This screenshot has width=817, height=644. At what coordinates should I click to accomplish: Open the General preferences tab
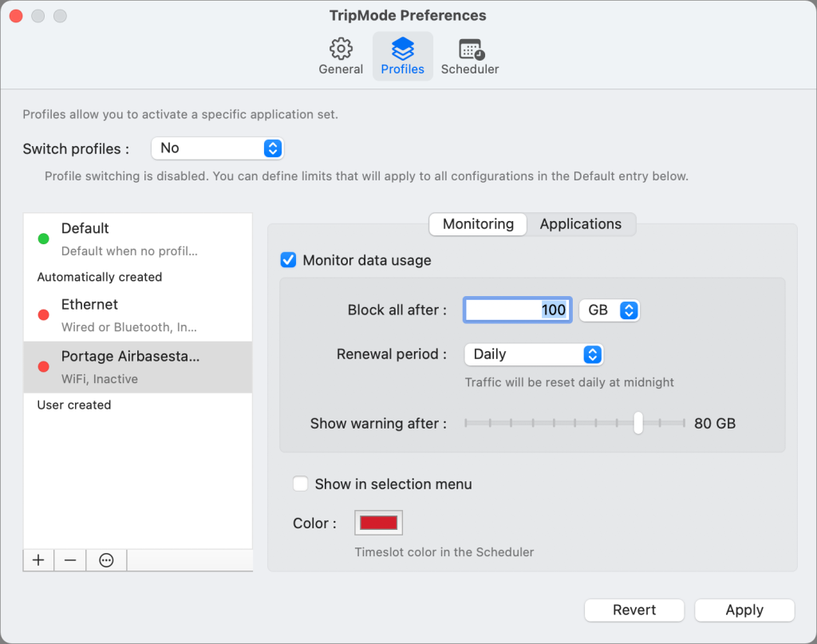(341, 57)
